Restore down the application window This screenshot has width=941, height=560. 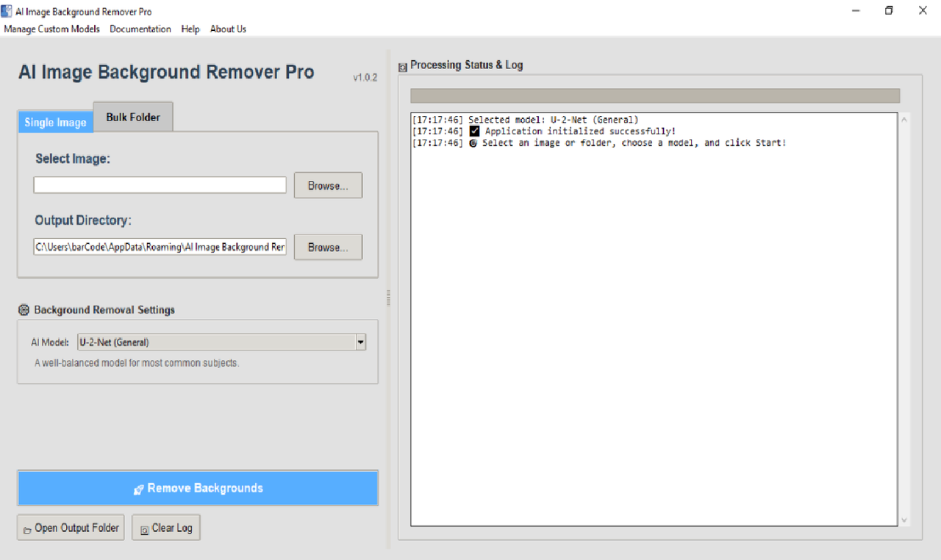click(890, 10)
